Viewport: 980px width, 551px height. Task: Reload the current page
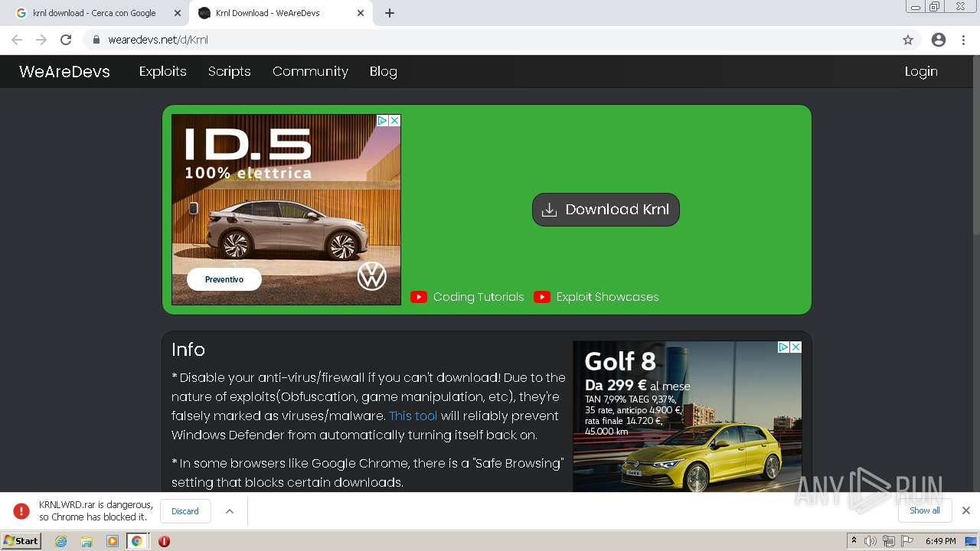pos(66,40)
